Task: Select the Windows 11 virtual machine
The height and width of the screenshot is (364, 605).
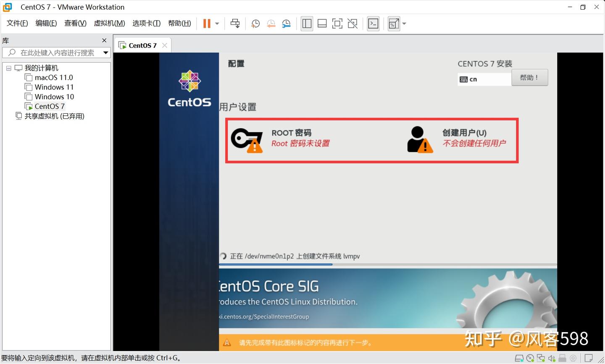Action: pyautogui.click(x=54, y=87)
